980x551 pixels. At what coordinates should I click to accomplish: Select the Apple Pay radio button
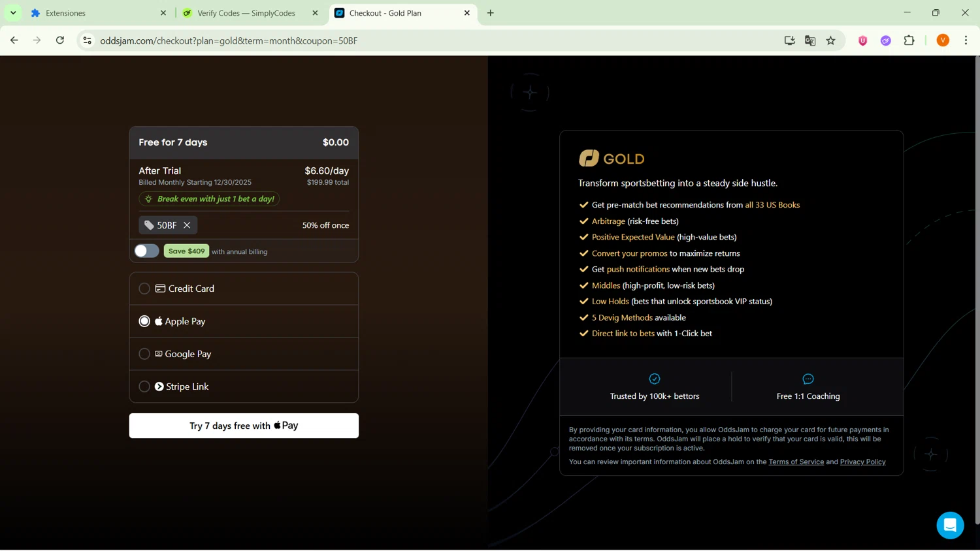(x=144, y=321)
